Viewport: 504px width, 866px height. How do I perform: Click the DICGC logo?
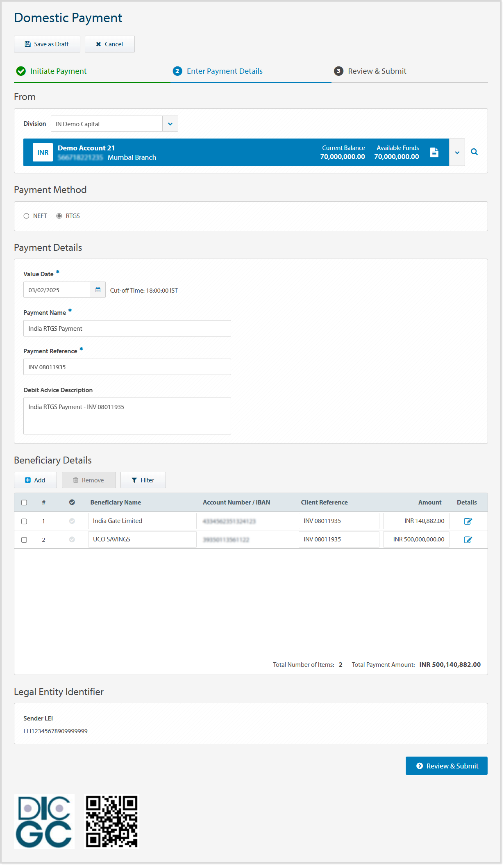pos(44,822)
